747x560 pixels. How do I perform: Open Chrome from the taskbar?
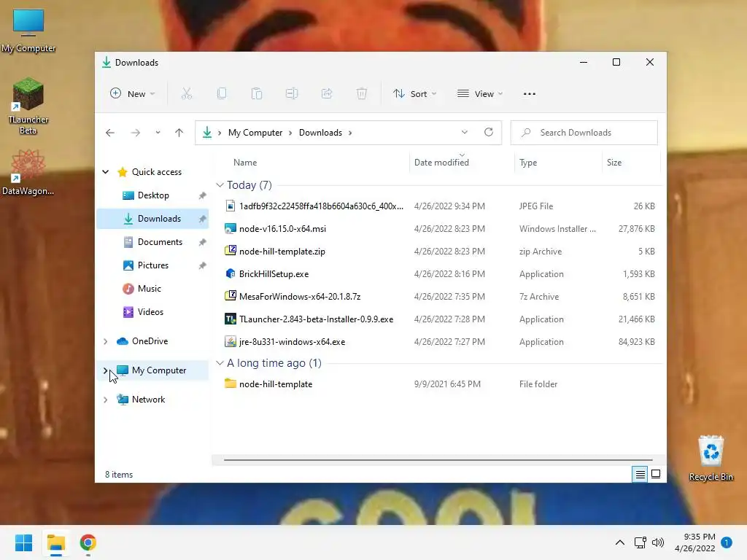point(88,542)
